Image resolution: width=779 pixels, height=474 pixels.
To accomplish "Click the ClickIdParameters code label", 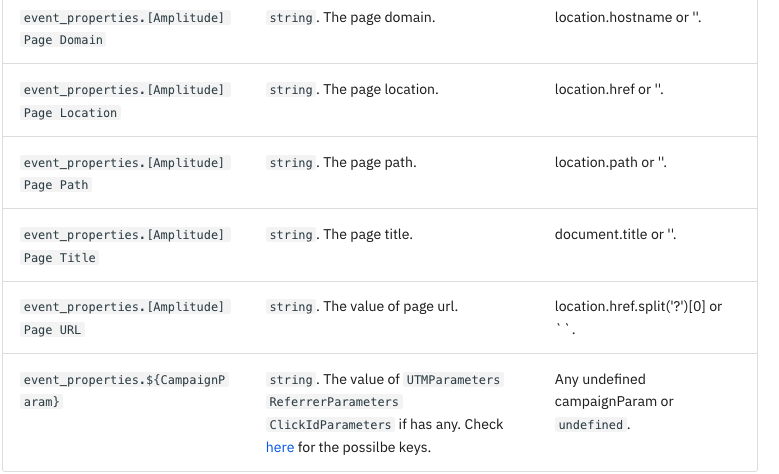I will pos(330,425).
